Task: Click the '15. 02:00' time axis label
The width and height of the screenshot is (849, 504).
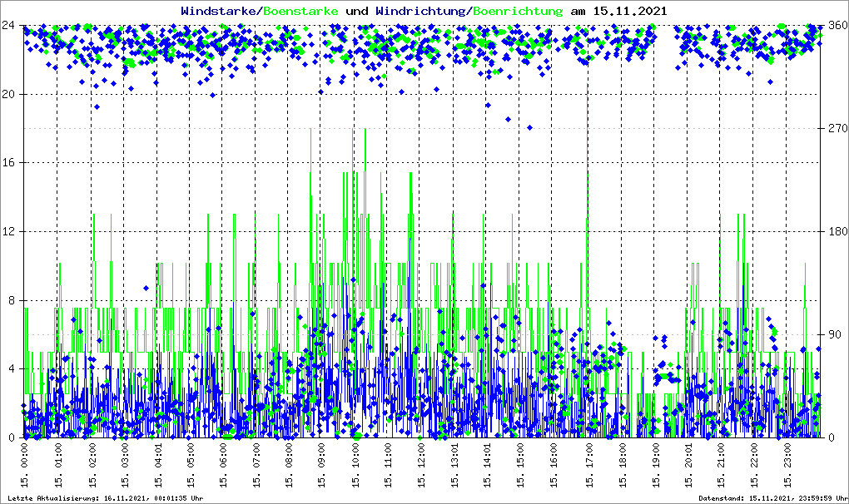Action: pos(92,465)
